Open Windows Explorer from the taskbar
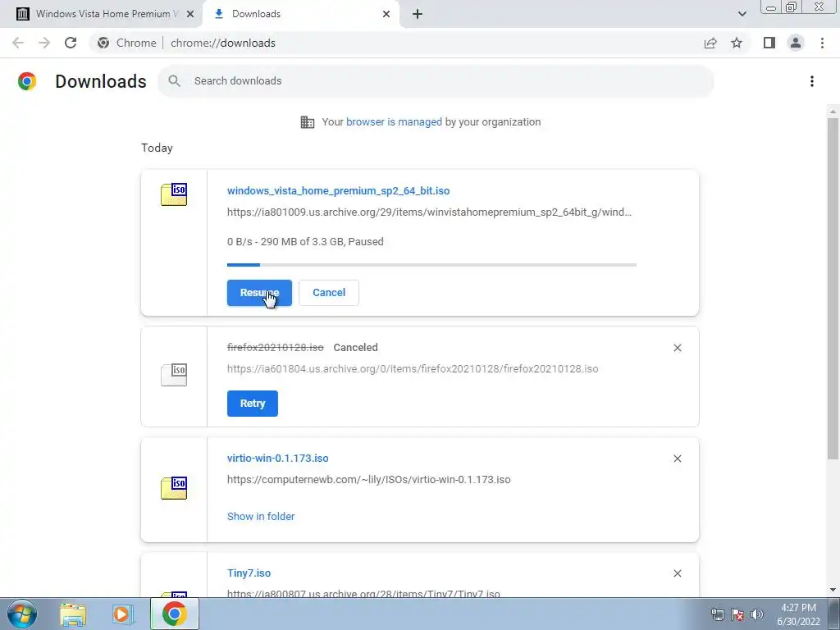Viewport: 840px width, 630px height. click(x=73, y=614)
